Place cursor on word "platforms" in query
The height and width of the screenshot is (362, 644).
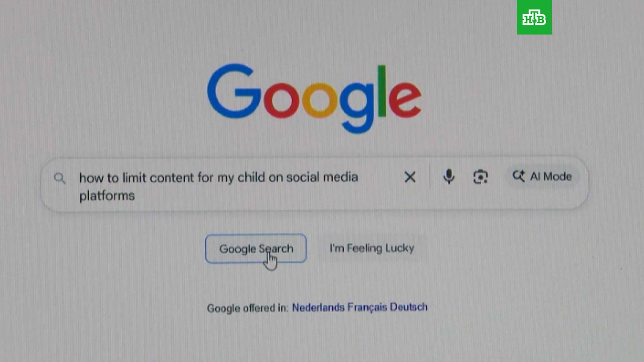click(x=107, y=196)
